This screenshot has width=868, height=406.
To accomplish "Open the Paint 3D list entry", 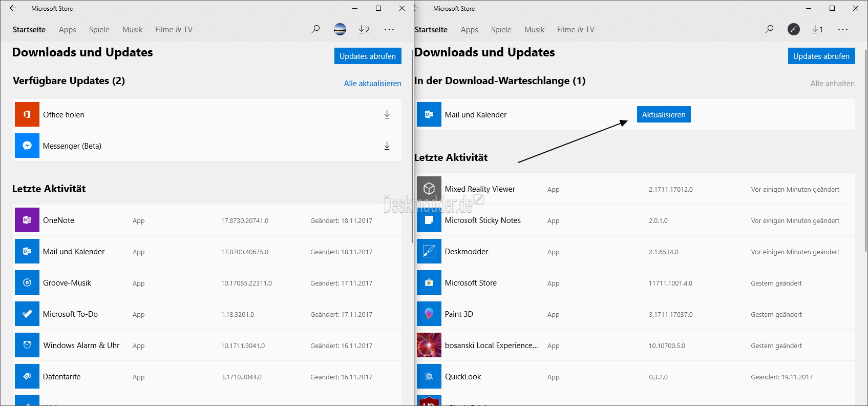I will (635, 314).
